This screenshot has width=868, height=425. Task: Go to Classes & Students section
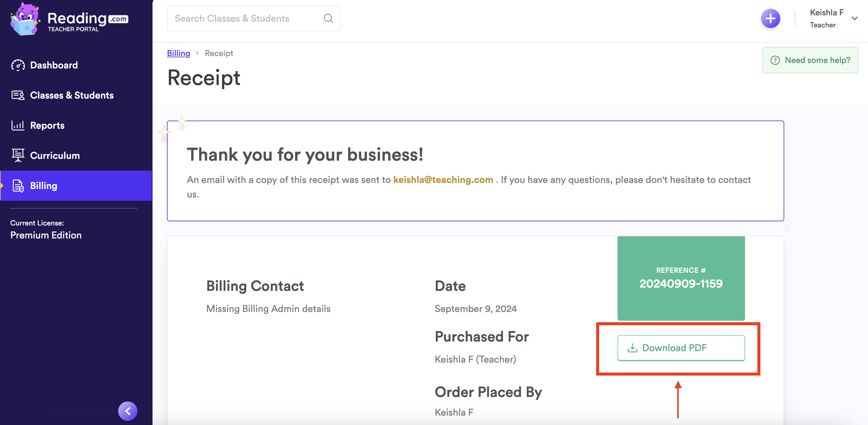[72, 95]
